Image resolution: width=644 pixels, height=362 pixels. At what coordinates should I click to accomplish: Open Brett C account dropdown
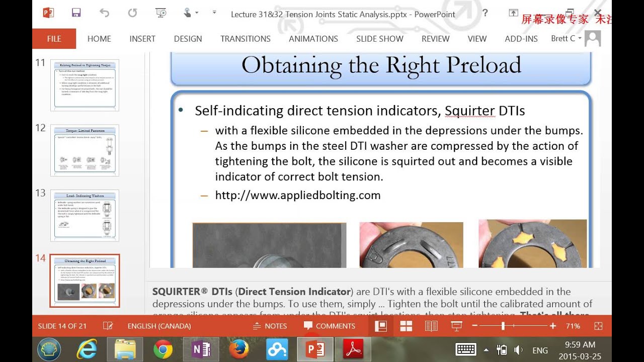tap(566, 39)
